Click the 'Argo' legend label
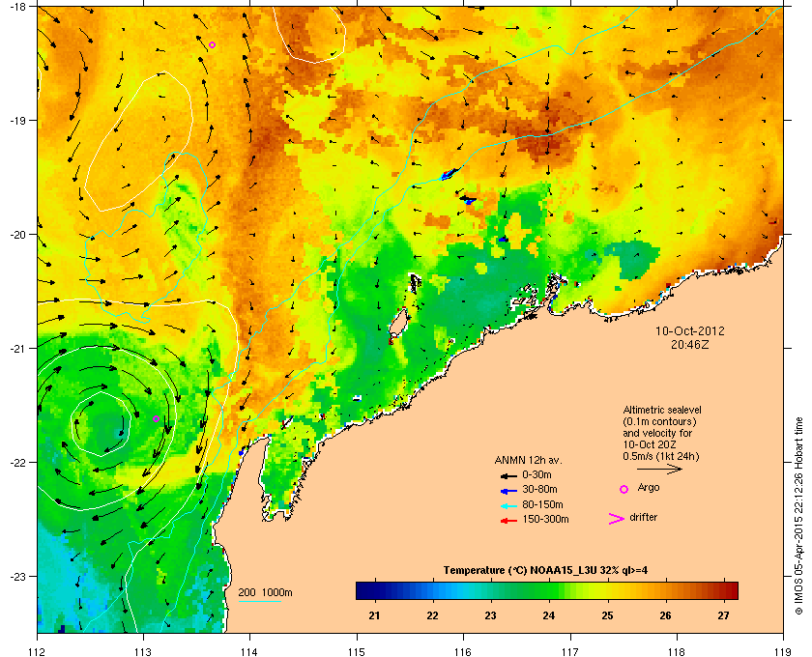This screenshot has height=657, width=812. pyautogui.click(x=649, y=488)
